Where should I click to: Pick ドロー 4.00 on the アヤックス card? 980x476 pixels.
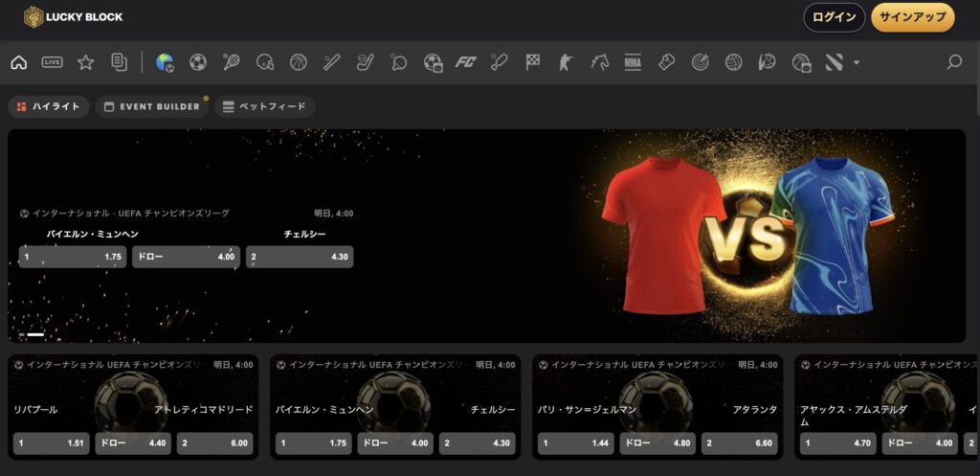coord(920,443)
